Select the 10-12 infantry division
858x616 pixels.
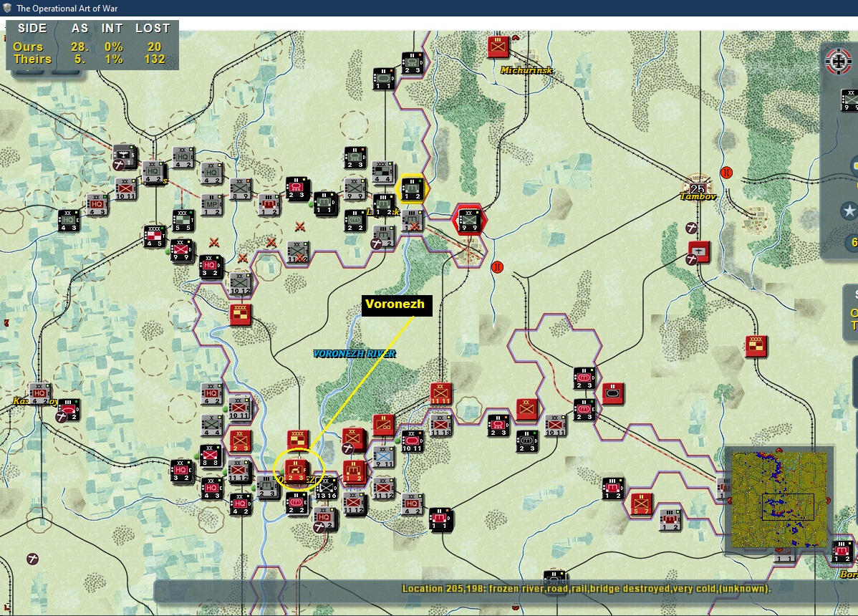point(240,284)
